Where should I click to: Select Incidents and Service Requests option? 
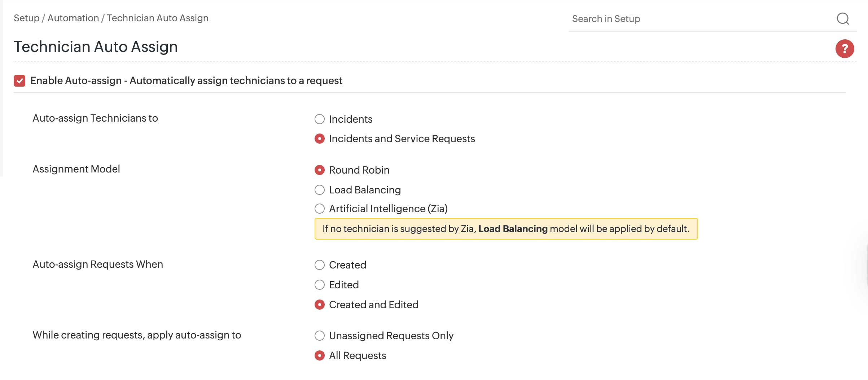[320, 139]
